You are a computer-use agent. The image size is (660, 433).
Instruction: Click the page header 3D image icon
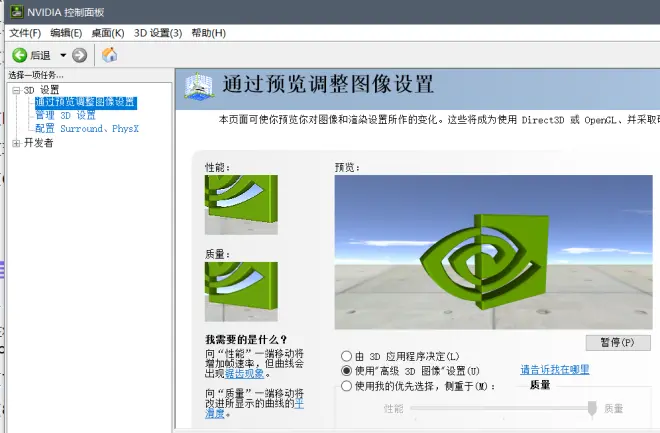pos(199,86)
